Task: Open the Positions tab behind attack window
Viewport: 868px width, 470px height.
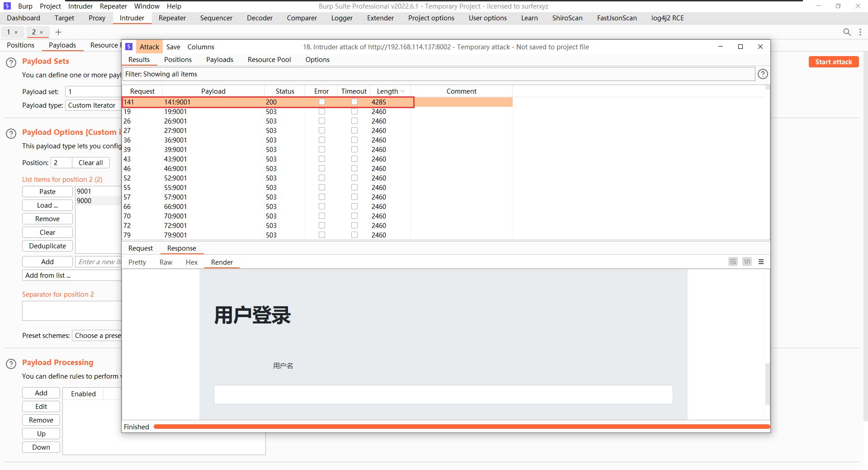Action: [21, 45]
